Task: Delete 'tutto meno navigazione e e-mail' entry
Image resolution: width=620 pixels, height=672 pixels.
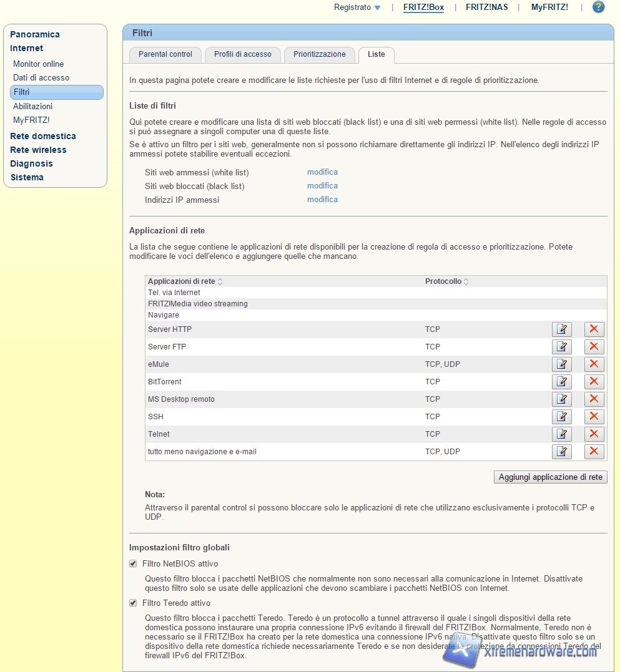Action: click(594, 452)
